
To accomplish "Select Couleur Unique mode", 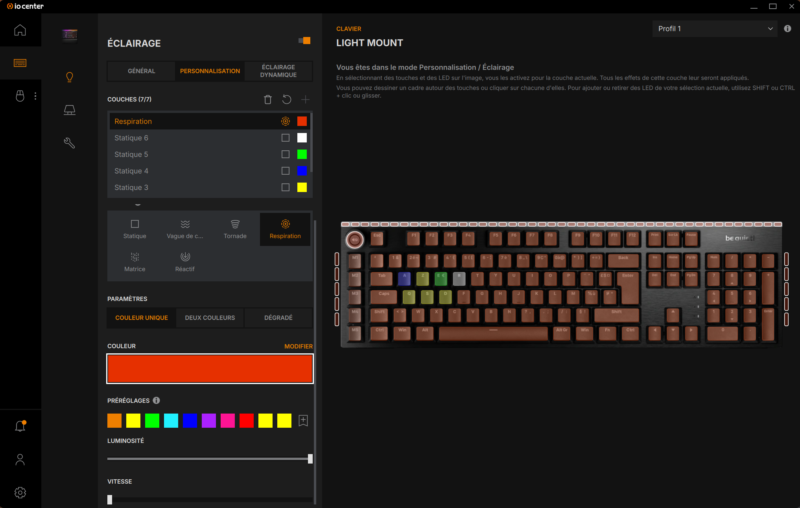I will click(141, 318).
